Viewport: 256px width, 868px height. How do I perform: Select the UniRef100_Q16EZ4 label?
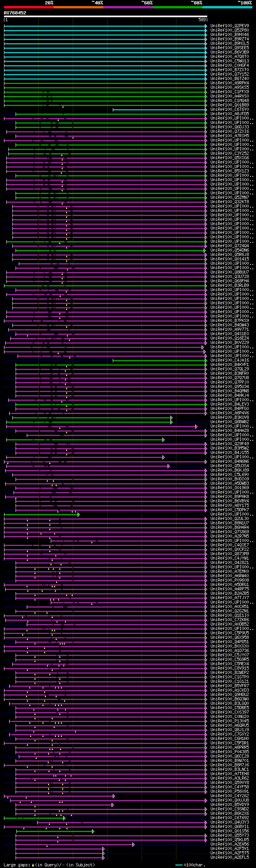(230, 338)
